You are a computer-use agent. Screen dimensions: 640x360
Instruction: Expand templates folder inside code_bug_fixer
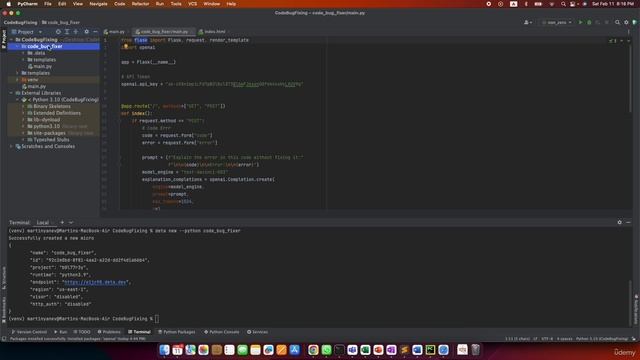click(24, 60)
